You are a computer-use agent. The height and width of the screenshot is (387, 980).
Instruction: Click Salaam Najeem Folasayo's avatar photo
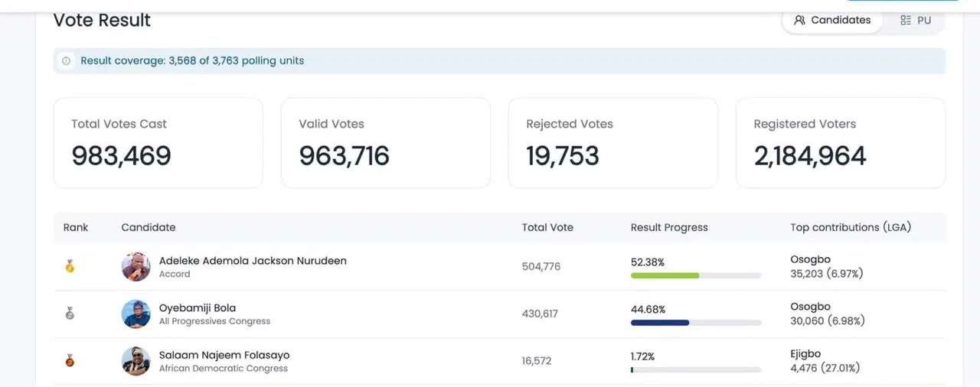tap(136, 361)
